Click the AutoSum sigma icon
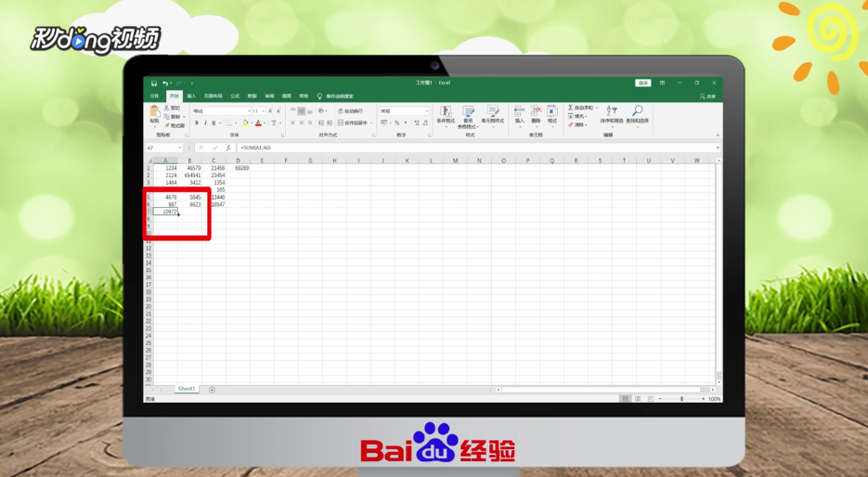The image size is (868, 477). coord(571,108)
